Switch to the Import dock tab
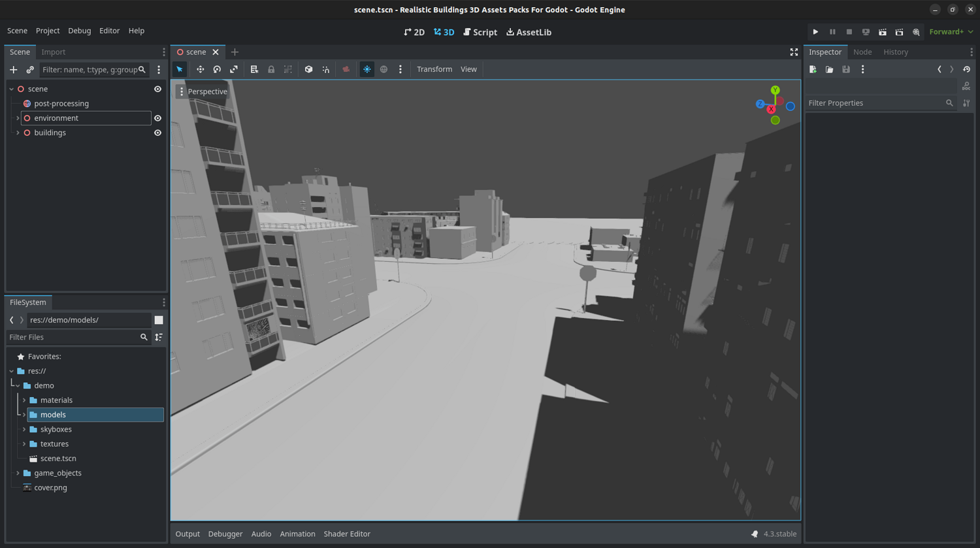The image size is (980, 548). (54, 52)
